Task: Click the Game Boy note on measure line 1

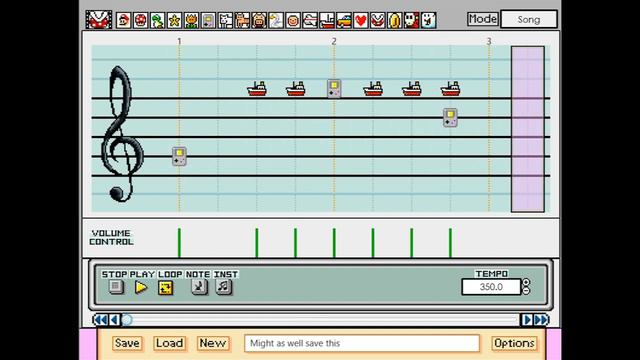Action: (x=179, y=156)
